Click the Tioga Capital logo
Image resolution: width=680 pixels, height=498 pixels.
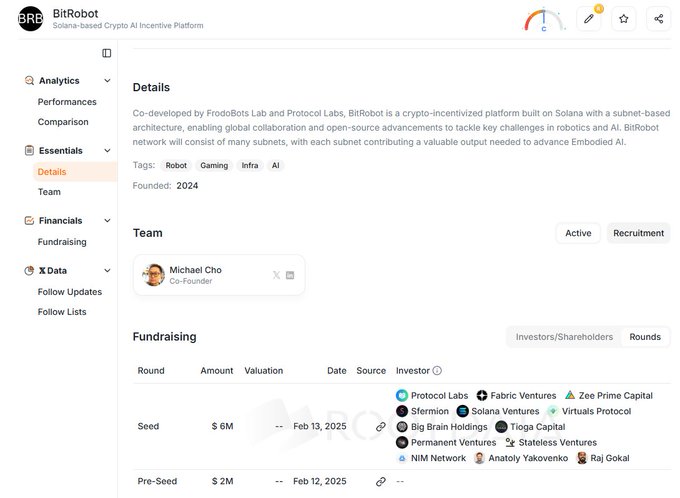point(501,427)
